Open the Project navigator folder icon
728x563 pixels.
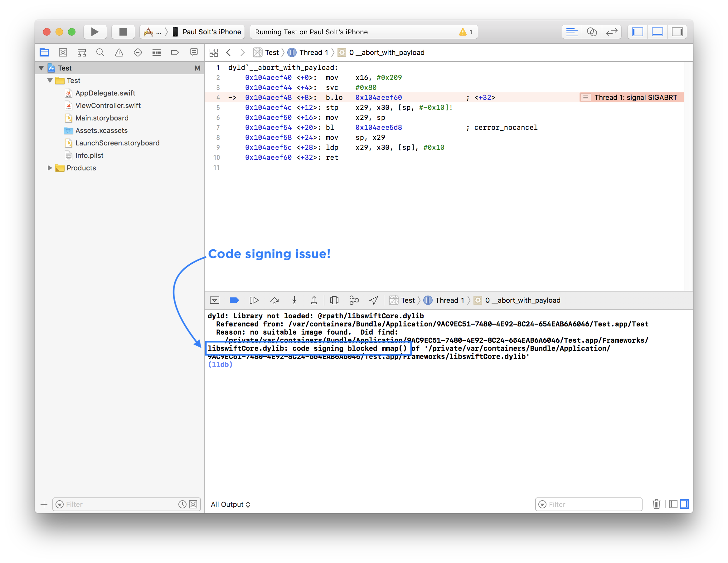(x=44, y=52)
